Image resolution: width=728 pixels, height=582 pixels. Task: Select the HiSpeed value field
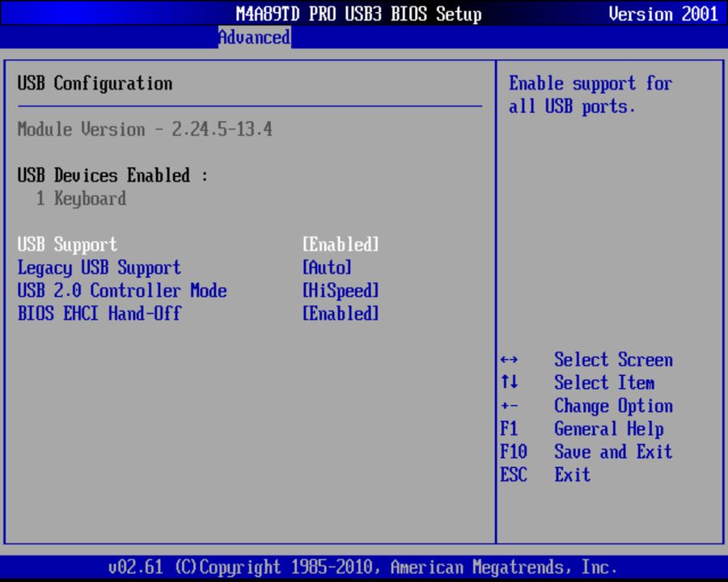tap(340, 291)
